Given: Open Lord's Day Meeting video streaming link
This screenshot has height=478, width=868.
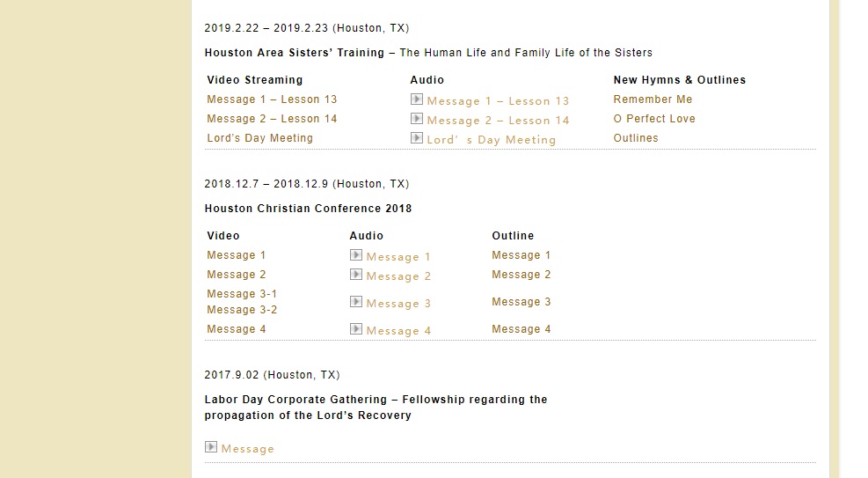Looking at the screenshot, I should [259, 138].
